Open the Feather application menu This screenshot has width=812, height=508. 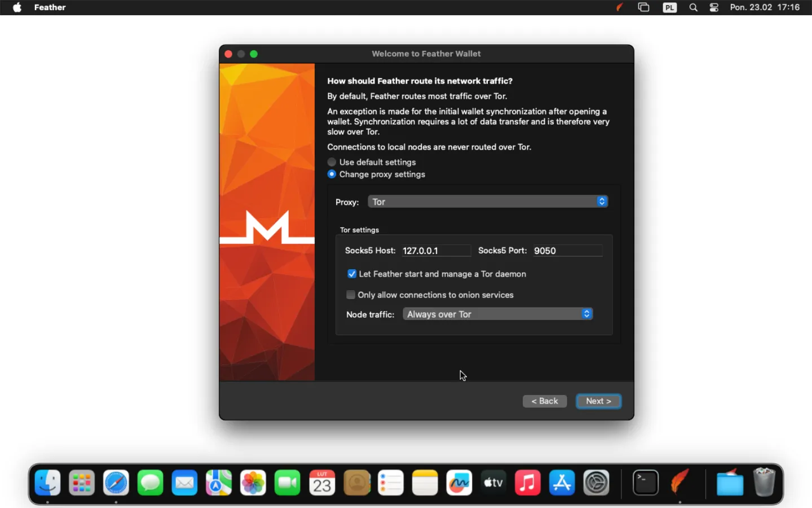point(50,8)
